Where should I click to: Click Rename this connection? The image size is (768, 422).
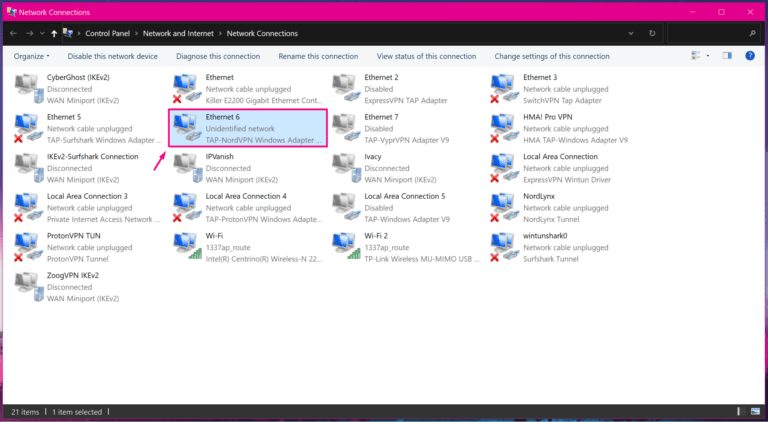[x=318, y=56]
